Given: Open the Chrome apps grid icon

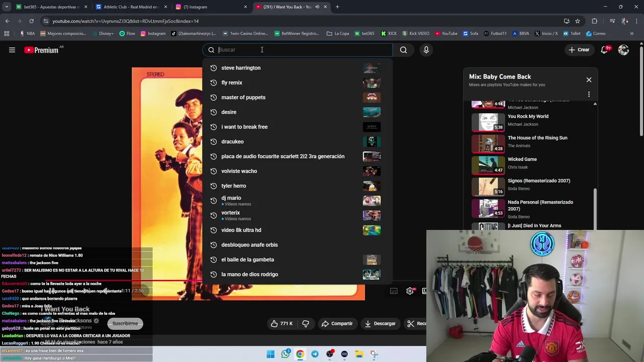Looking at the screenshot, I should point(7,34).
